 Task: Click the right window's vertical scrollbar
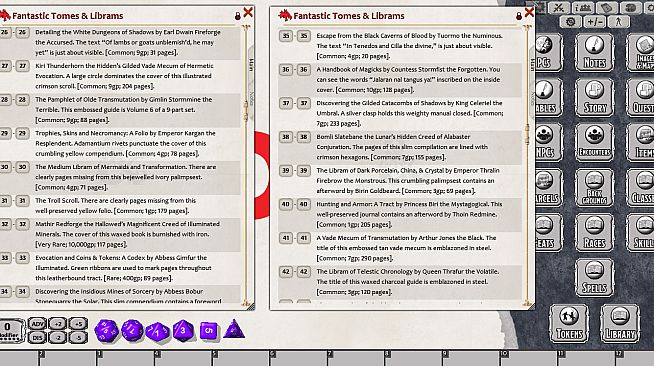527,166
